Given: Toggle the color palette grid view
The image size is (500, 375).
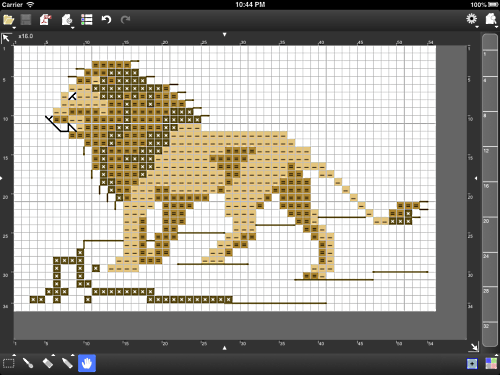Looking at the screenshot, I should coord(491,364).
